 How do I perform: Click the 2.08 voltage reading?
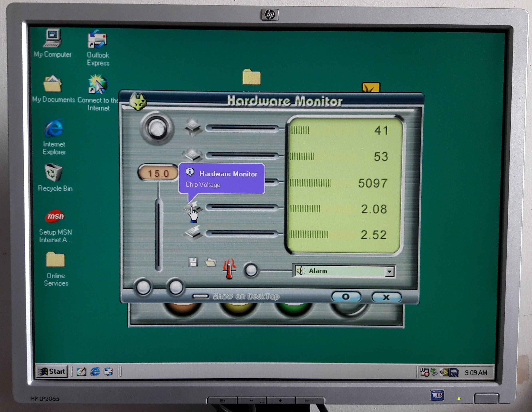[374, 209]
